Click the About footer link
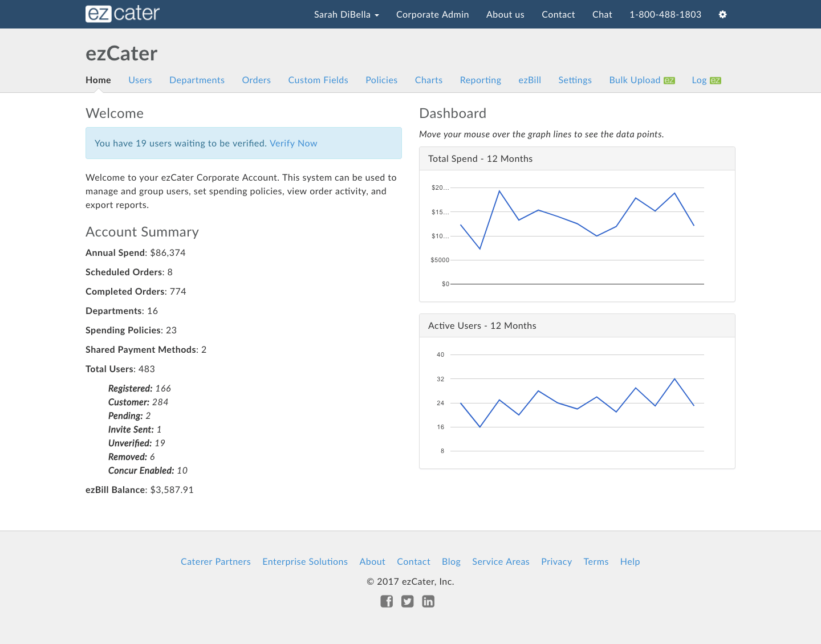The image size is (821, 644). tap(372, 562)
